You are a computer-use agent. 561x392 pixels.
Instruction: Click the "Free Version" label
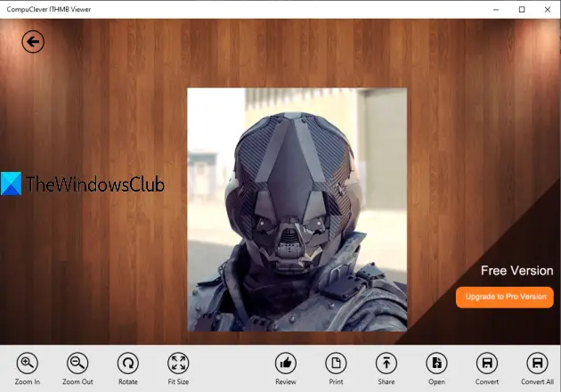[517, 271]
